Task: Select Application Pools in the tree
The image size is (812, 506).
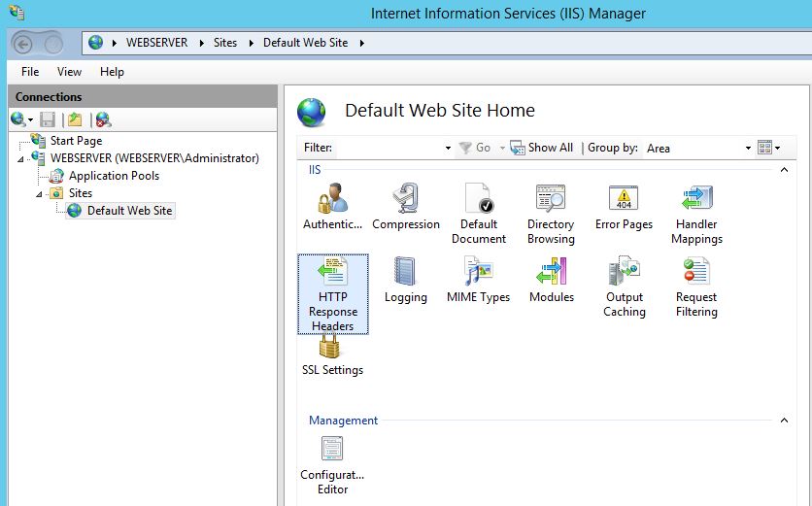Action: 114,176
